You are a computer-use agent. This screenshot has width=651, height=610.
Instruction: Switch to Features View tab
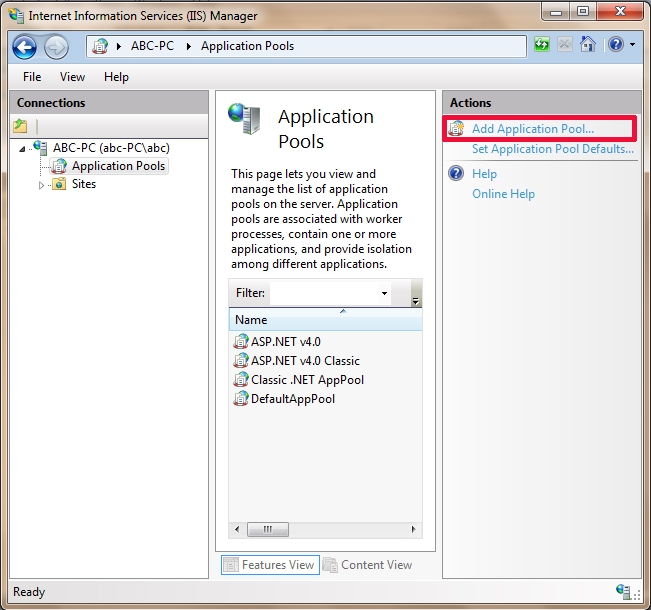coord(270,565)
